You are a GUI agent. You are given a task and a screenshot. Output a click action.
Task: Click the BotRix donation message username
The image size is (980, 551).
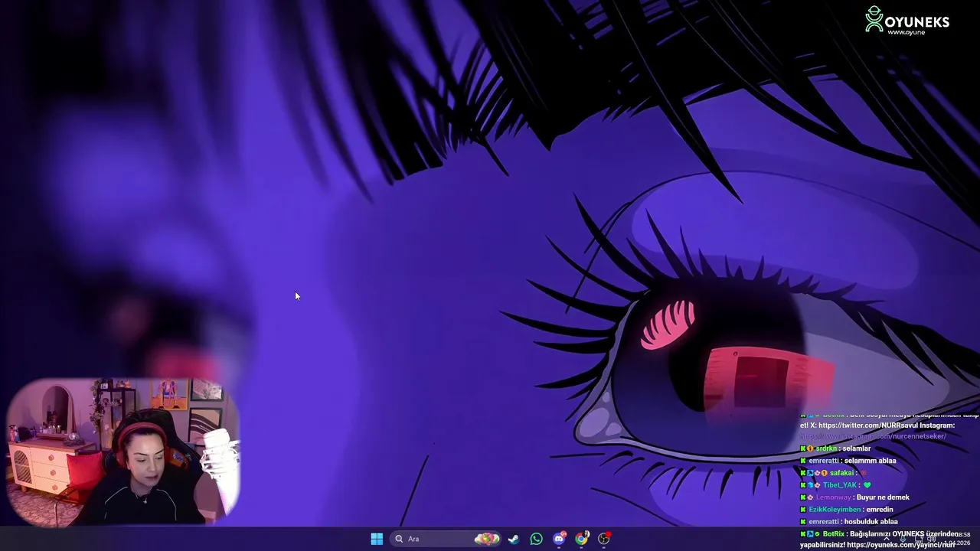pos(834,533)
